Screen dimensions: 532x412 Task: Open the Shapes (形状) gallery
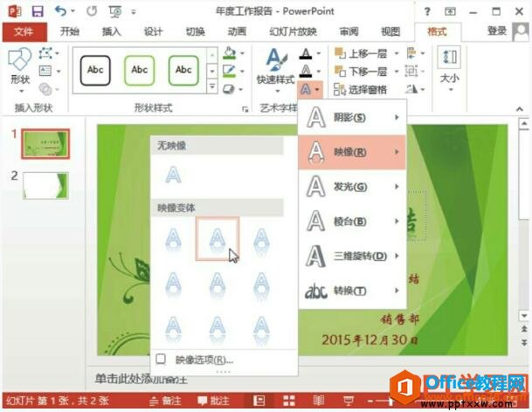point(20,70)
